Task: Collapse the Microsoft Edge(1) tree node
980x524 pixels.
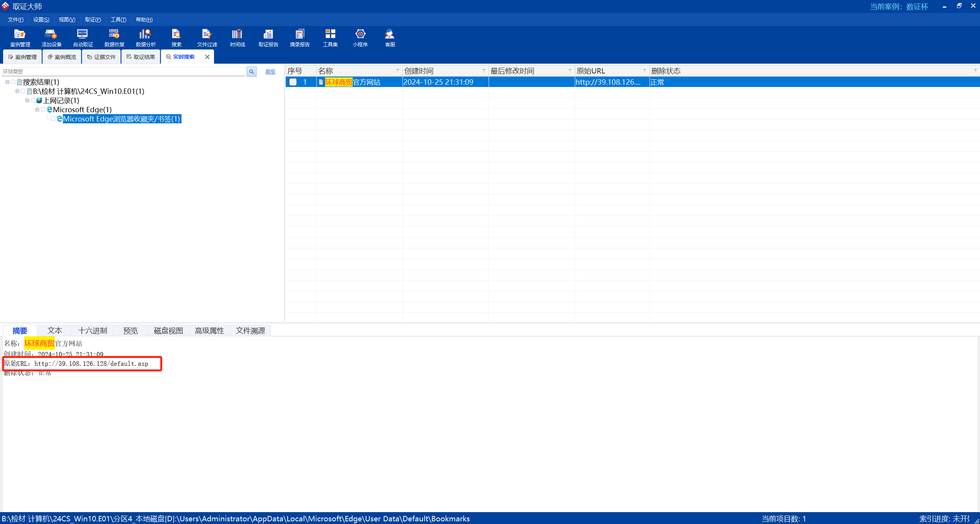Action: 38,110
